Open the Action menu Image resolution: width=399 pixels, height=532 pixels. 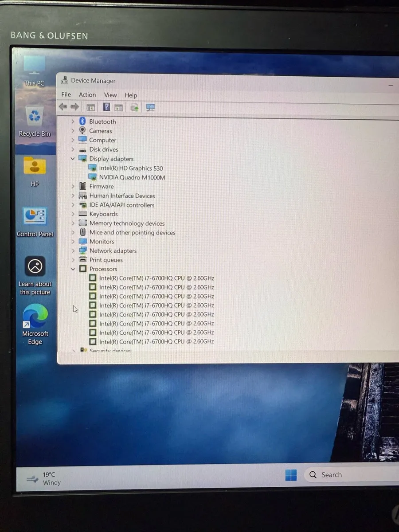click(x=87, y=94)
